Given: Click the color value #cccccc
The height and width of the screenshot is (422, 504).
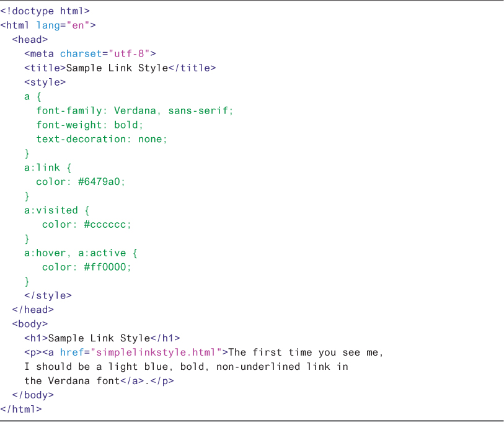Looking at the screenshot, I should tap(108, 225).
